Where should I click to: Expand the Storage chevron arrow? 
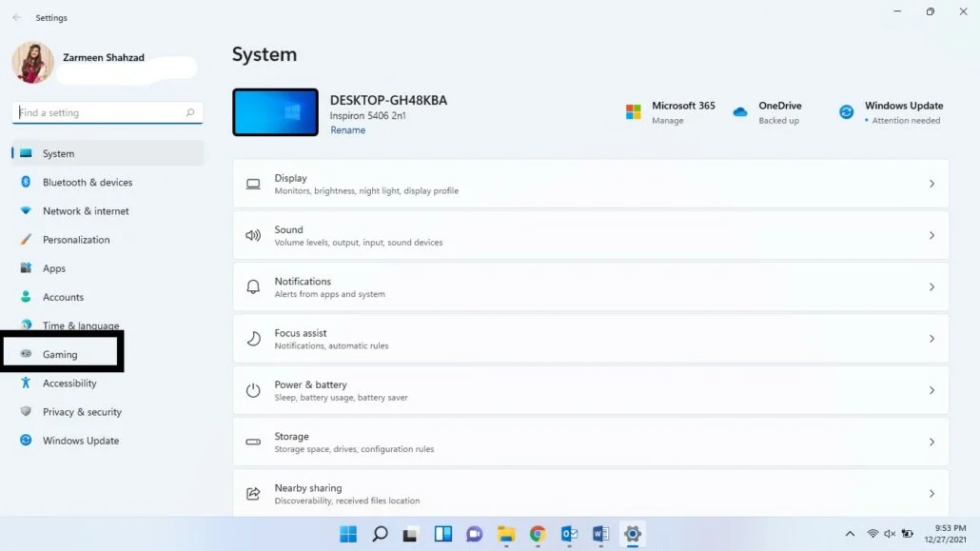coord(931,443)
